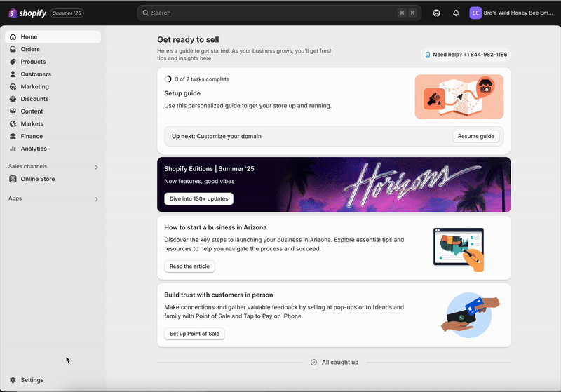
Task: Focus the Search field
Action: 279,13
